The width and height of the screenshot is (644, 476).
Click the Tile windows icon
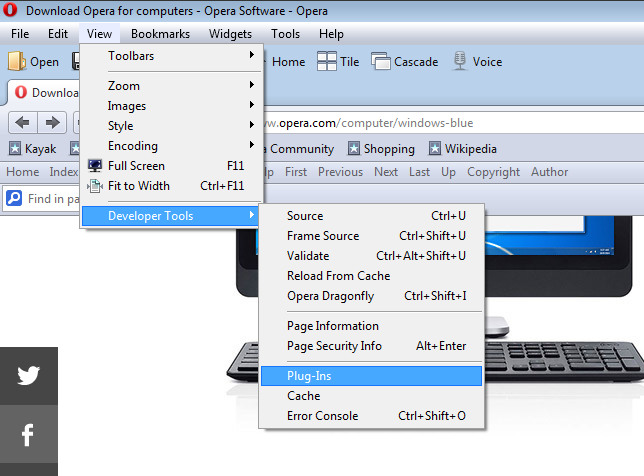click(327, 61)
